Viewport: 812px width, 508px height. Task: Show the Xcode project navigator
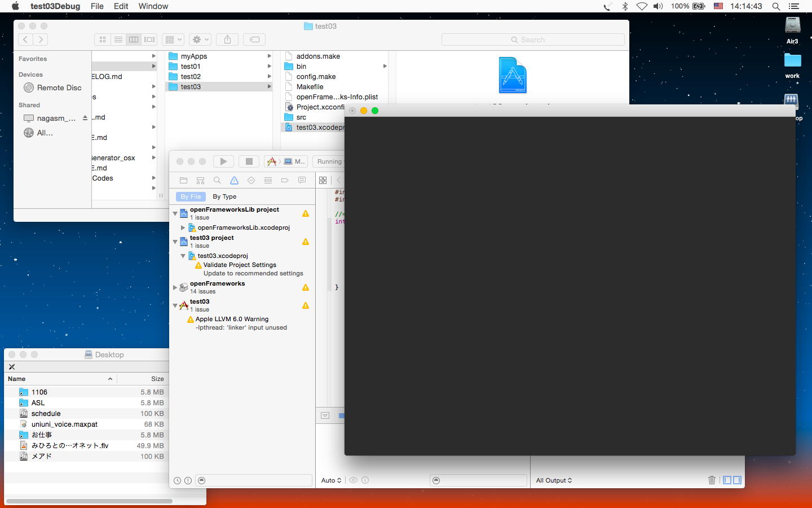[x=183, y=180]
